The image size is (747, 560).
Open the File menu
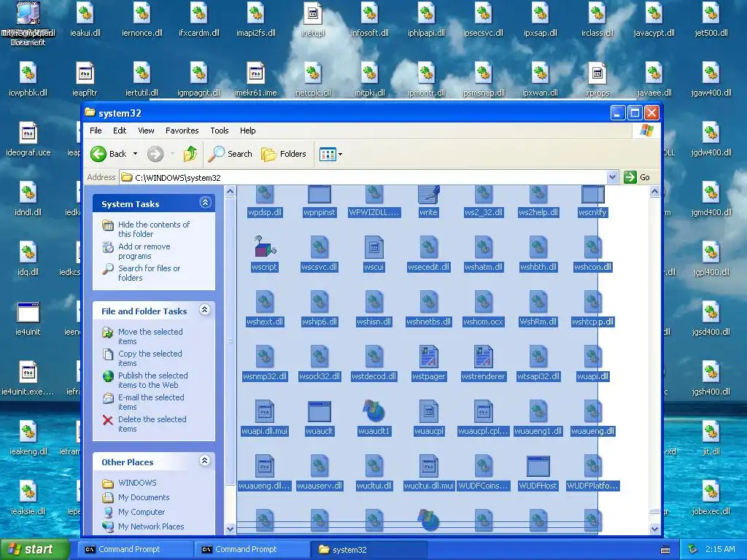pyautogui.click(x=96, y=131)
